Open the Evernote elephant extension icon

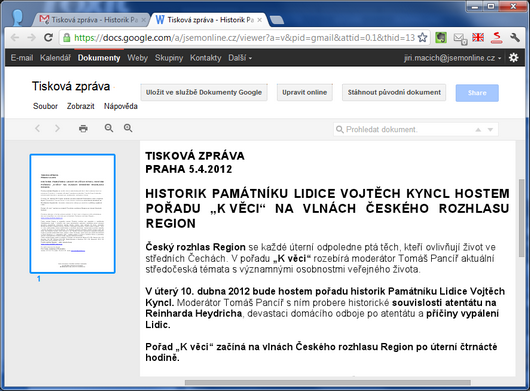[x=441, y=38]
